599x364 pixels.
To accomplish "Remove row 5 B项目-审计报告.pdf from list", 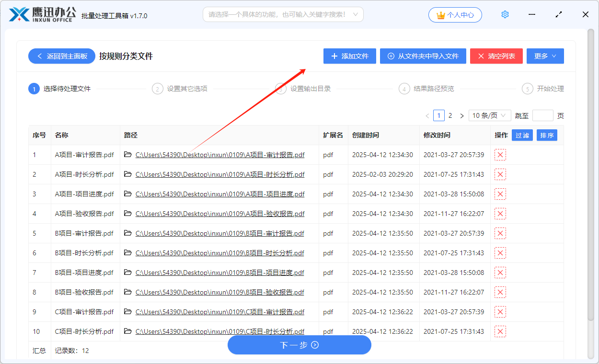I will point(500,233).
